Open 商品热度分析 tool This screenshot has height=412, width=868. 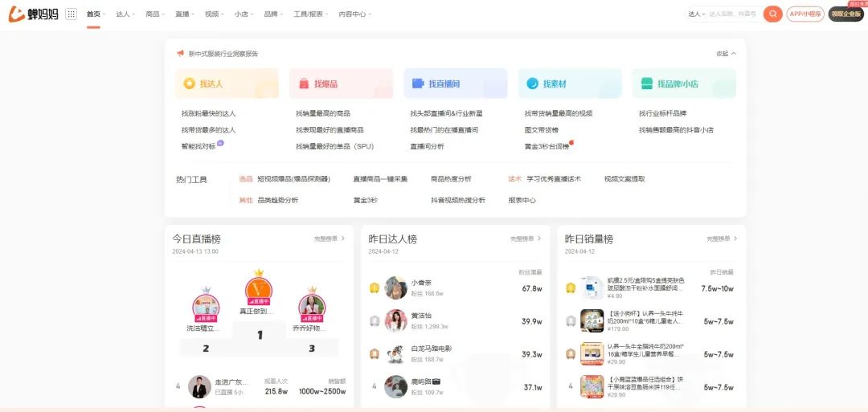pos(451,179)
